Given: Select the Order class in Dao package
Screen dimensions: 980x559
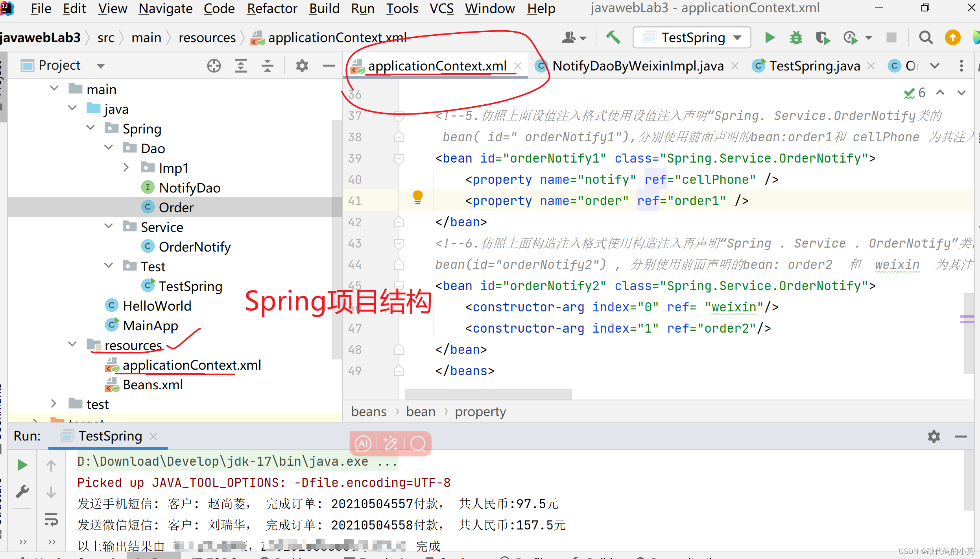Looking at the screenshot, I should tap(176, 207).
